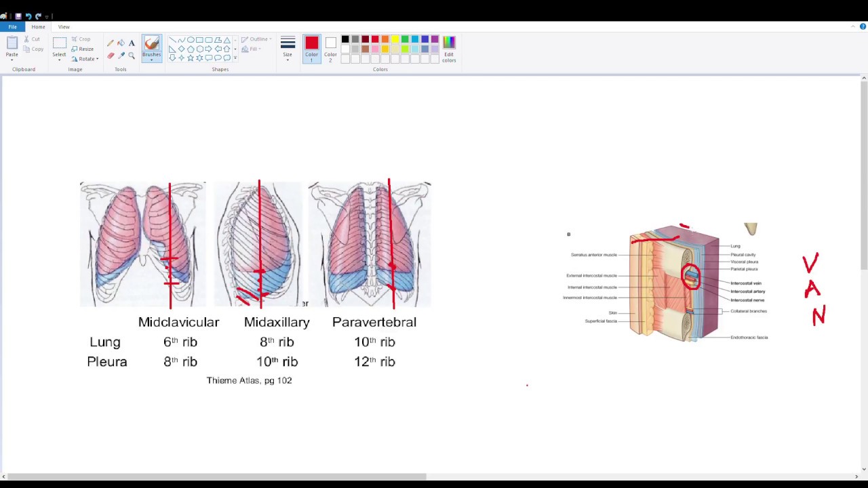Choose the Rounded rectangle shape
Viewport: 868px width, 488px height.
(x=209, y=39)
